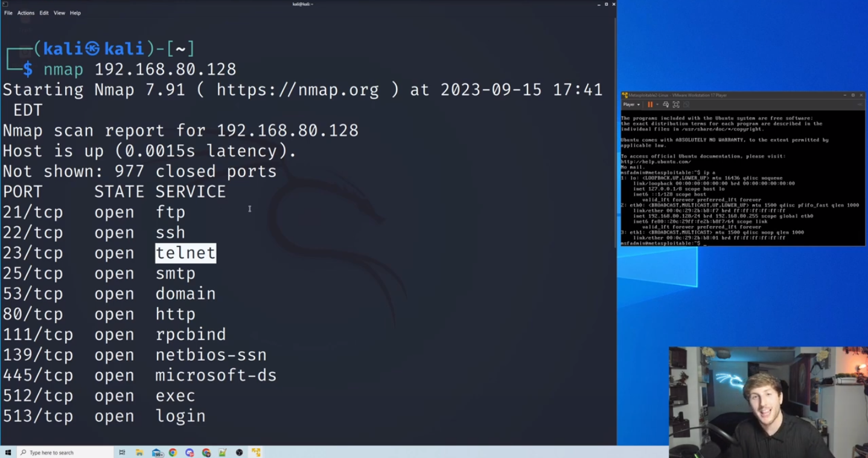Open the File menu in terminal
Image resolution: width=868 pixels, height=458 pixels.
8,13
